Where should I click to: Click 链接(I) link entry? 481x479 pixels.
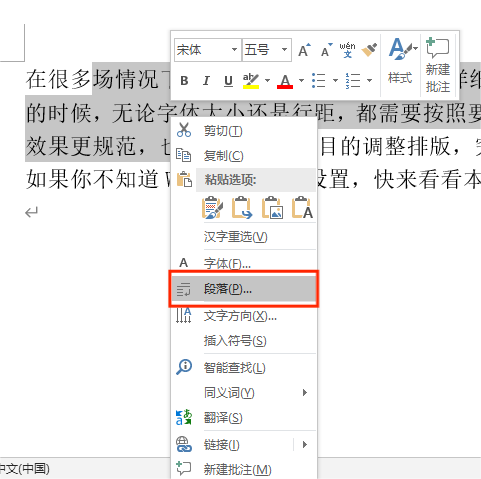[233, 445]
